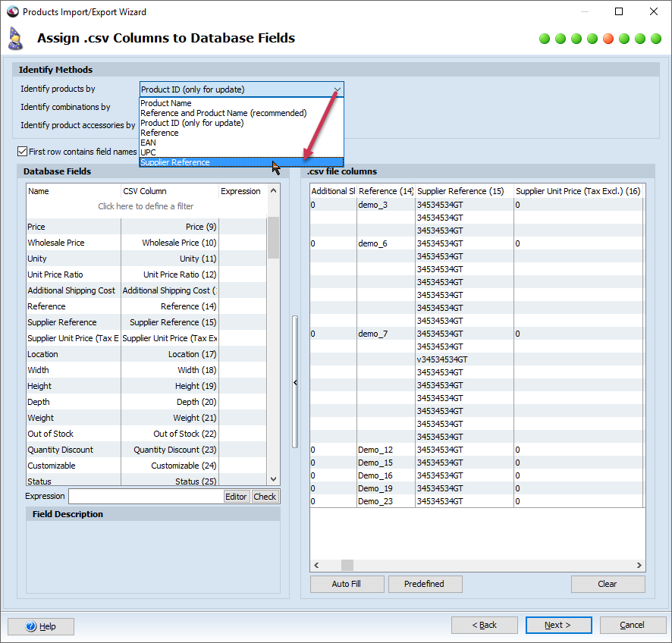Collapse panel using the splitter arrow
The width and height of the screenshot is (672, 643).
295,383
